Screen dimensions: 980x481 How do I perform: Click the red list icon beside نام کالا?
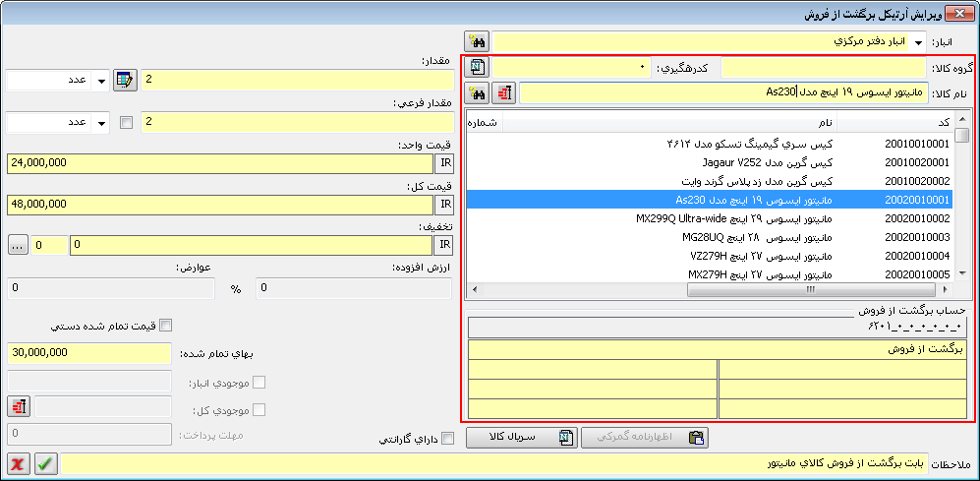tap(503, 92)
